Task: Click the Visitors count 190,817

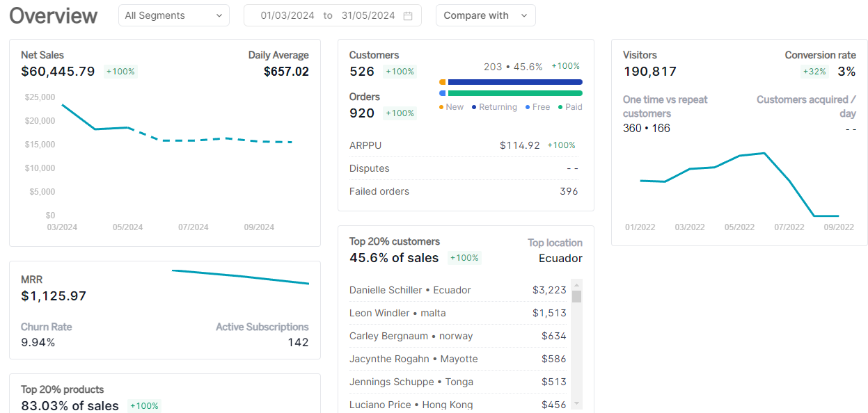Action: tap(649, 71)
